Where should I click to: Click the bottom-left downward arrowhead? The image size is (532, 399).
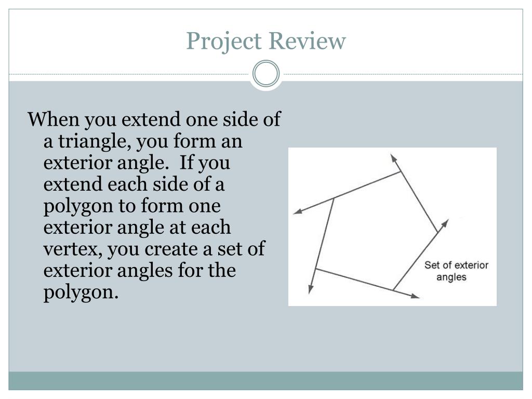(311, 289)
